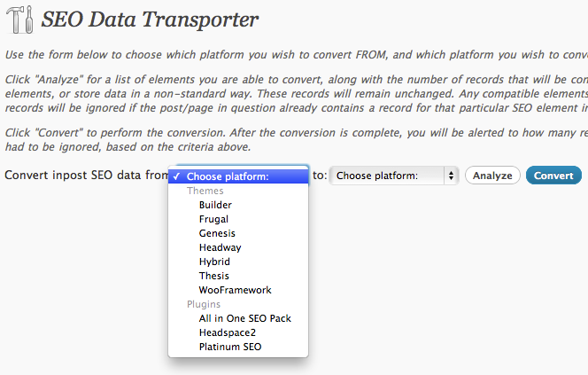Click the Themes group label
588x375 pixels.
point(205,191)
